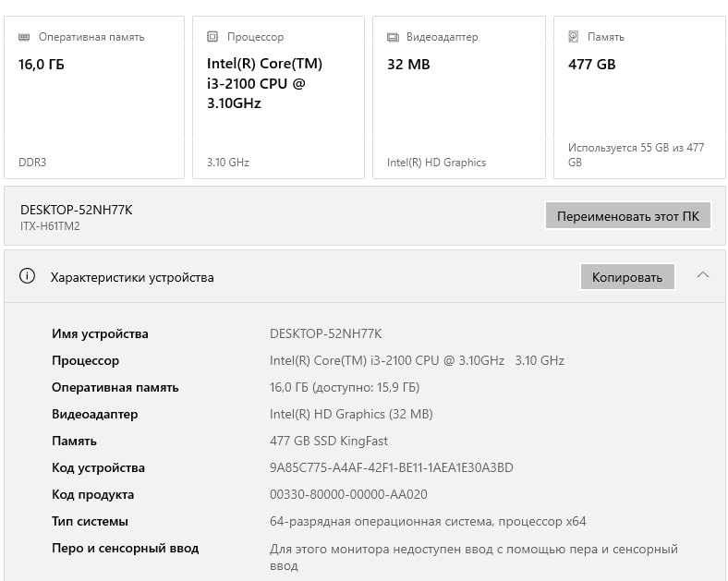Open the Процессор Intel Core i3-2100 card
Viewport: 728px width, 581px height.
click(279, 98)
